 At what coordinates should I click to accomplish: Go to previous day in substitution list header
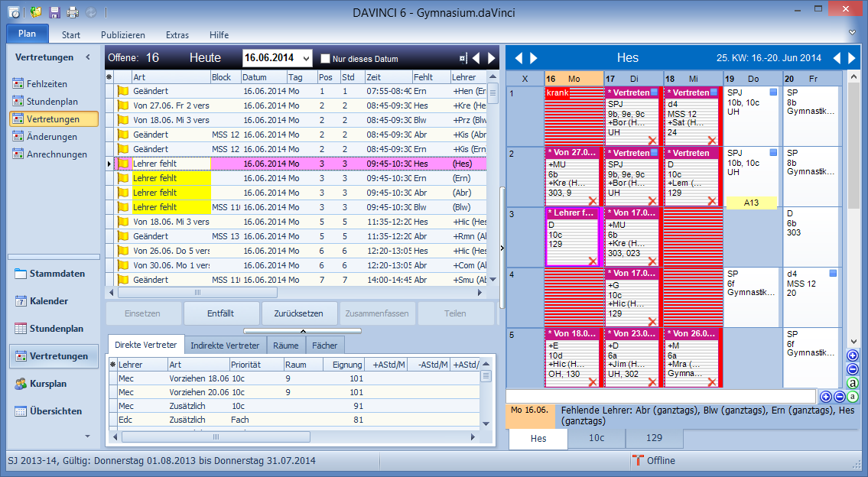[476, 58]
